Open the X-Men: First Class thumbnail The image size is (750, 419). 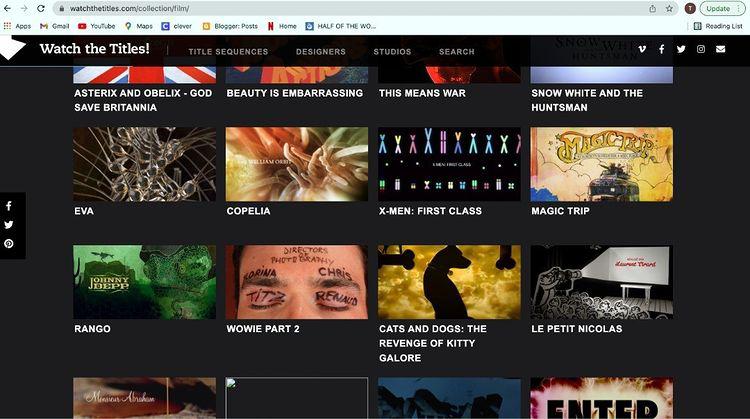pyautogui.click(x=449, y=164)
